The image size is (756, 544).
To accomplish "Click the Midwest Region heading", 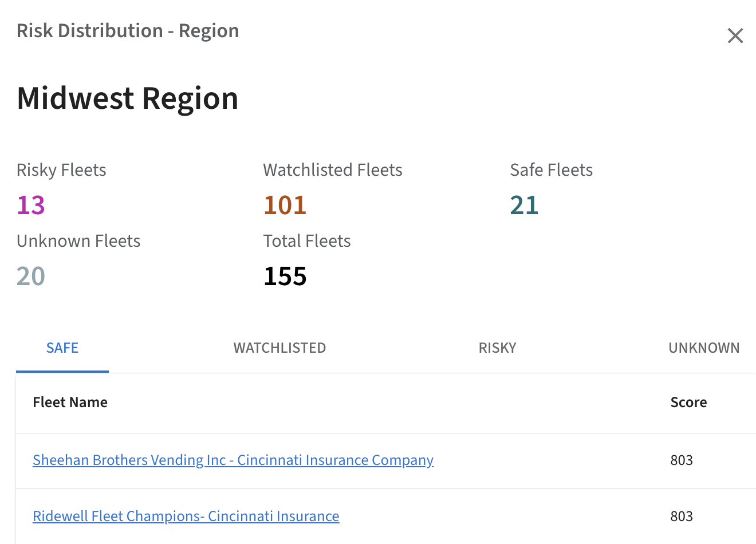I will pyautogui.click(x=127, y=98).
